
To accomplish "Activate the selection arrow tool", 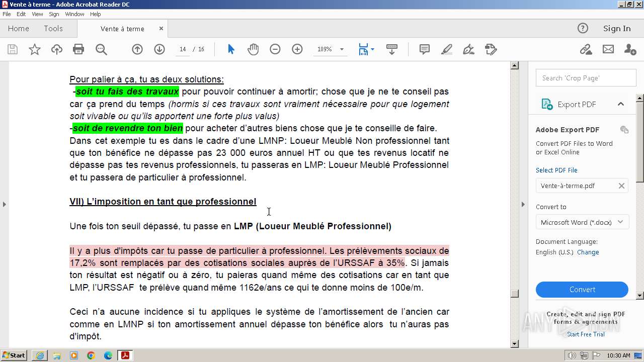I will [x=231, y=49].
